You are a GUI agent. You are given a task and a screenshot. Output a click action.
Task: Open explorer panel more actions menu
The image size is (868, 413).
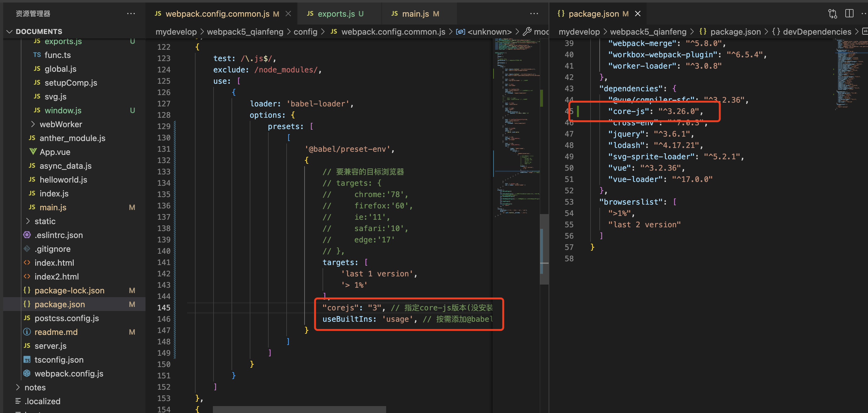[x=131, y=14]
